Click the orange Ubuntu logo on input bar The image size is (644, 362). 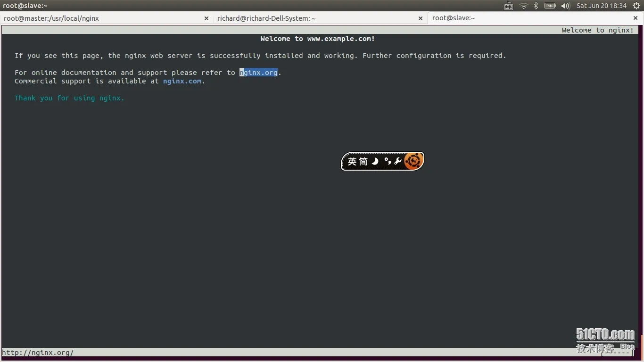413,161
